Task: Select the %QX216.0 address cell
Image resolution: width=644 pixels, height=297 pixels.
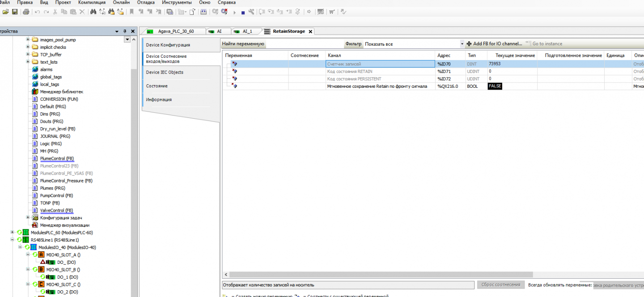Action: (x=450, y=86)
